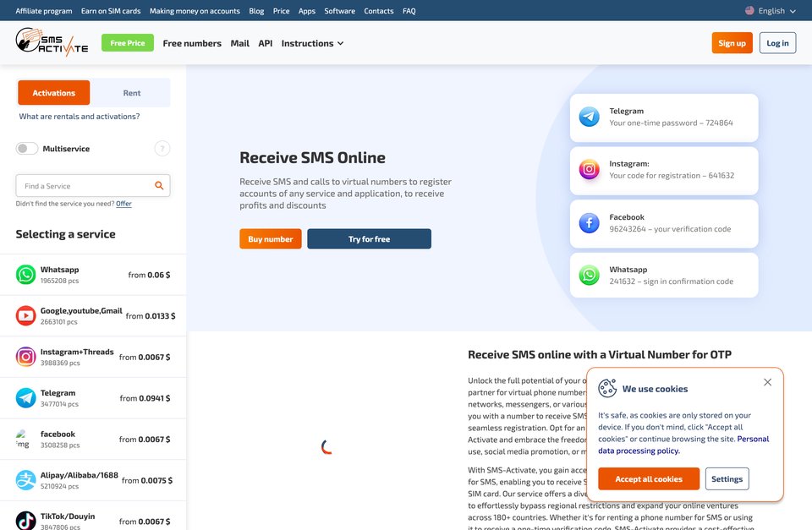Open Earn on SIM cards link
812x530 pixels.
[111, 11]
